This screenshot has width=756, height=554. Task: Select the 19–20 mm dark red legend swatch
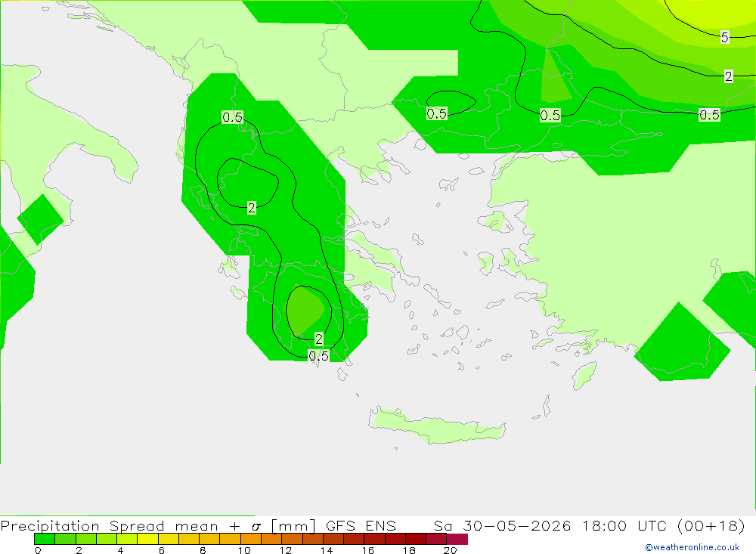436,539
